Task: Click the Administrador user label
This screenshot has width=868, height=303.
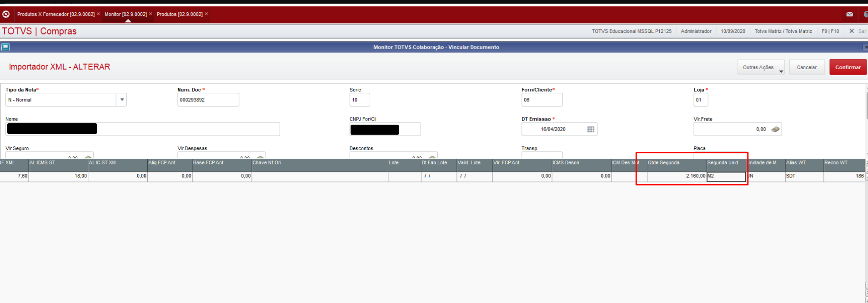Action: [x=696, y=31]
